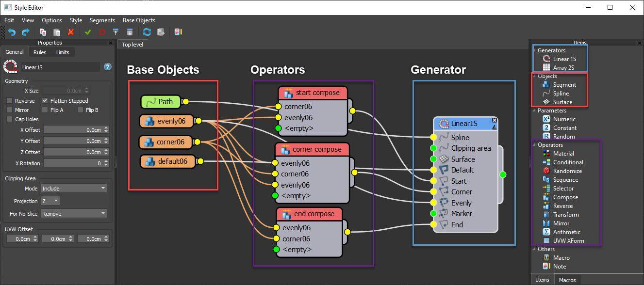Disable the Flatten Stepped checkbox
This screenshot has width=644, height=285.
(45, 100)
